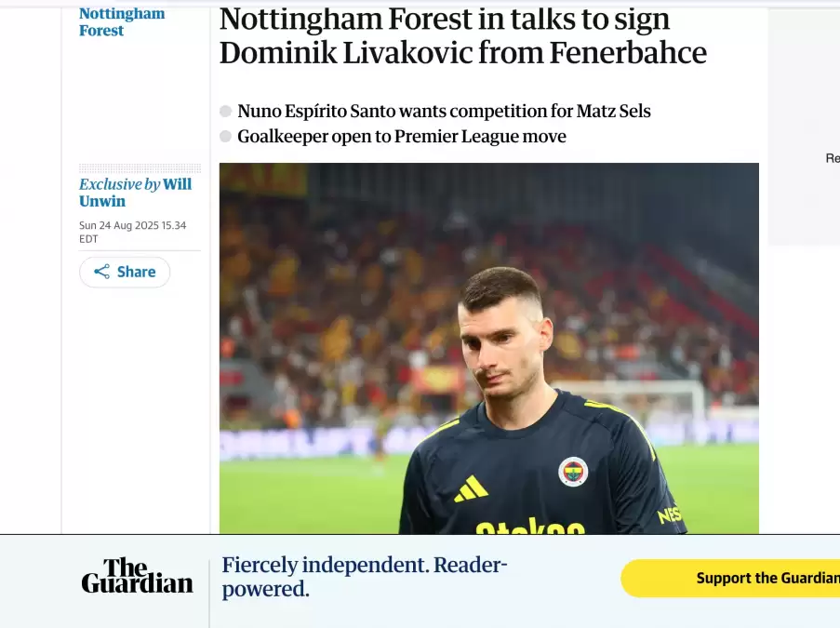
Task: Open Will Unwin's author page
Action: pyautogui.click(x=135, y=193)
